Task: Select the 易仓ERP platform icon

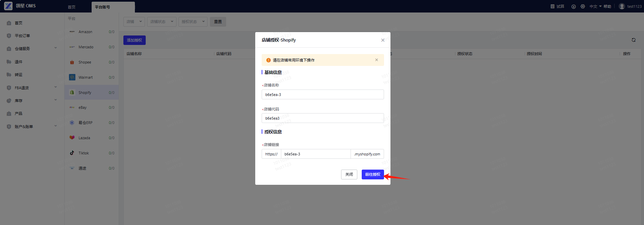Action: (x=72, y=123)
